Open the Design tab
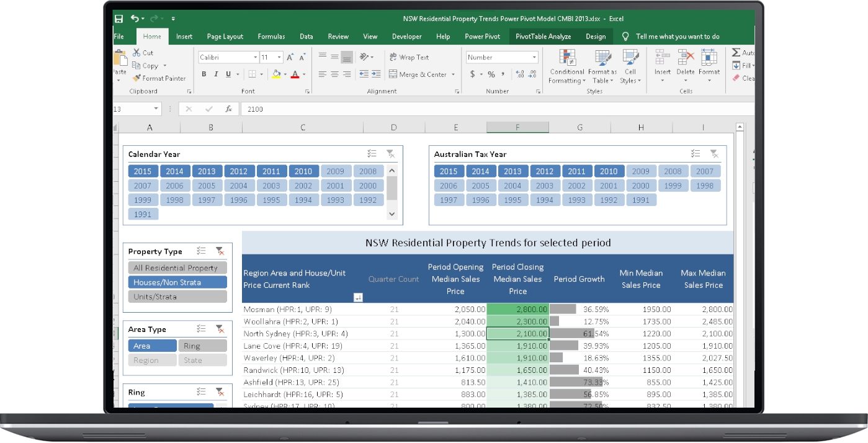 click(x=596, y=37)
